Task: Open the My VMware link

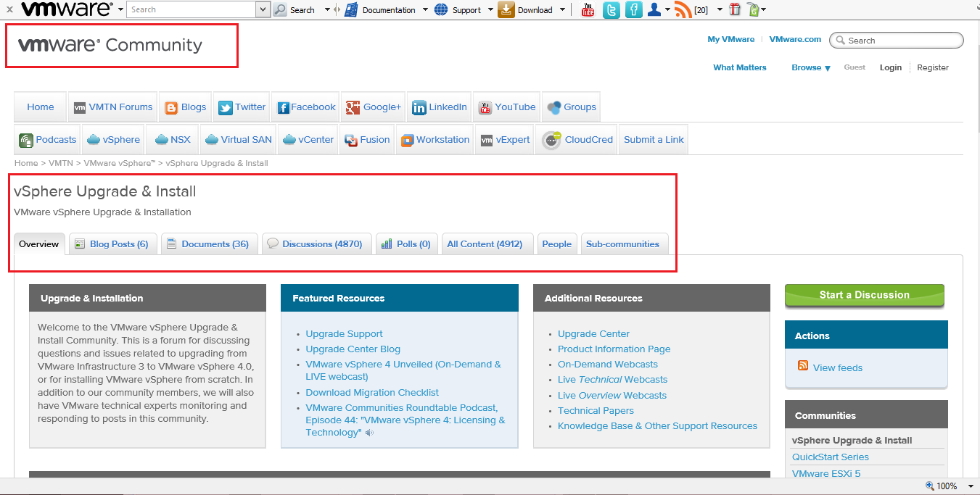Action: pos(731,39)
